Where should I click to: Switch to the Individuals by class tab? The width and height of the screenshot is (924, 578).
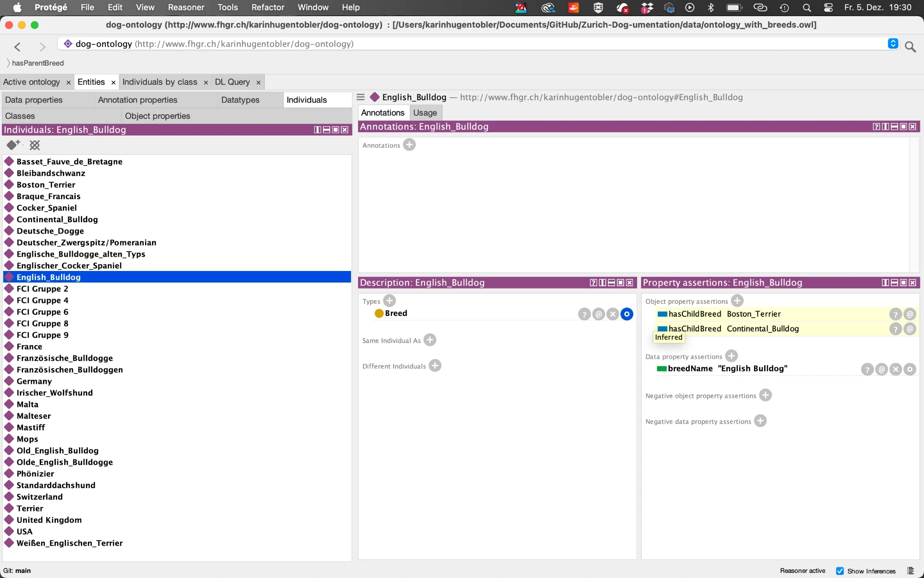tap(160, 82)
